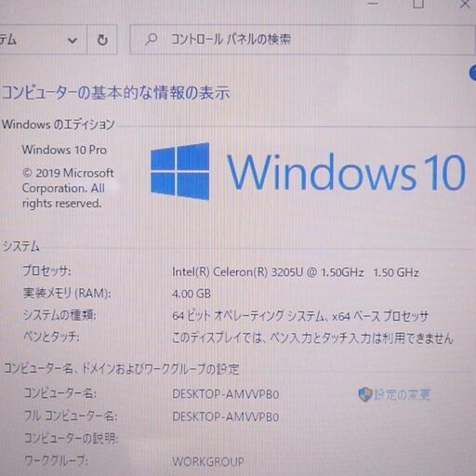
Task: Click the WORKGROUP value text
Action: point(208,461)
